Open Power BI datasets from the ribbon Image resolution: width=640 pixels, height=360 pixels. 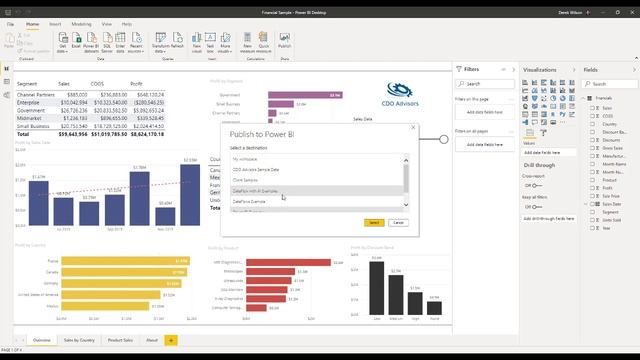pos(91,38)
